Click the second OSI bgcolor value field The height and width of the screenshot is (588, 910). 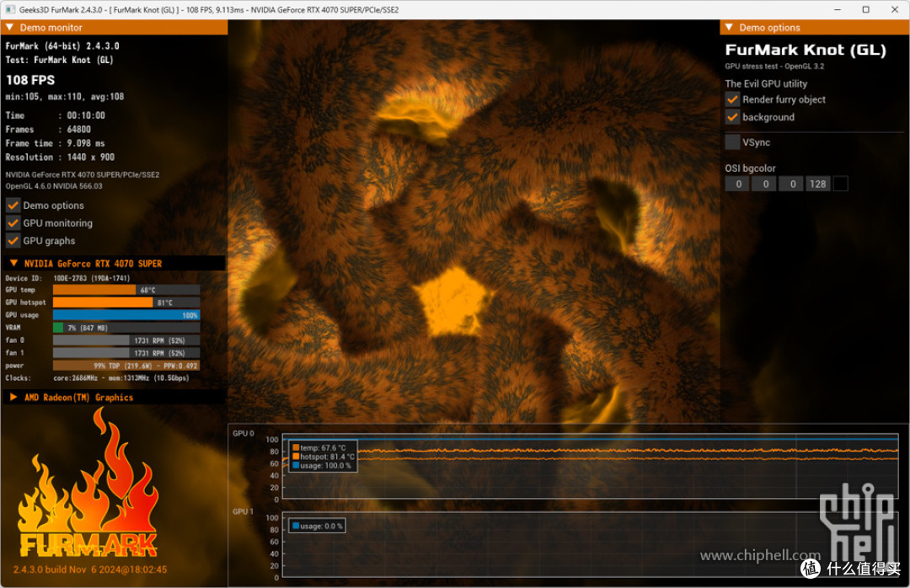[x=764, y=184]
